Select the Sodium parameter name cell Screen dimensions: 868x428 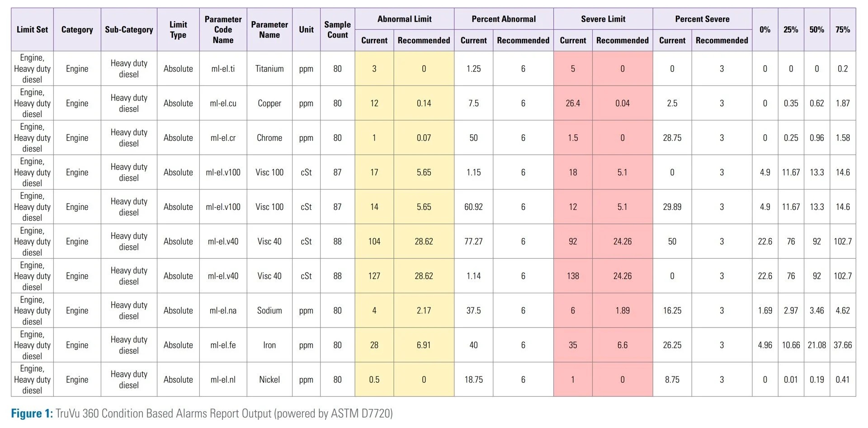(x=269, y=311)
